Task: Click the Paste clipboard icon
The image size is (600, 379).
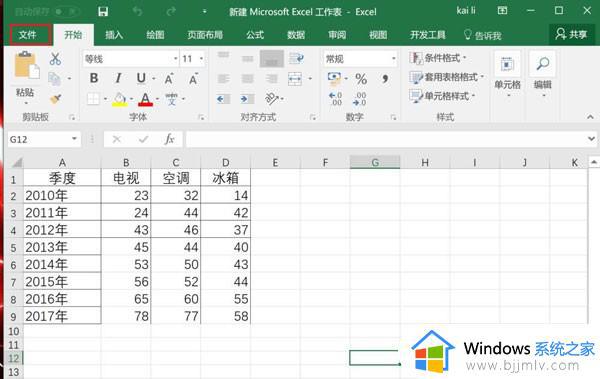Action: (26, 65)
